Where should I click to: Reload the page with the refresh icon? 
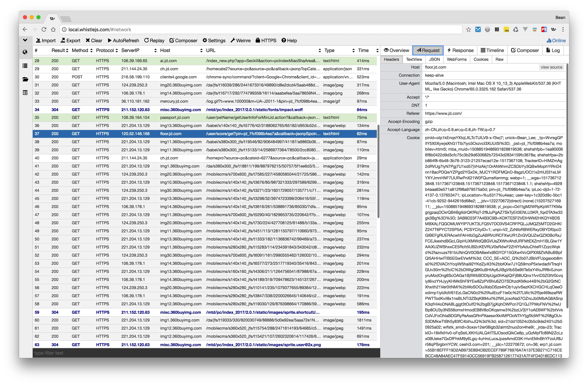coord(44,29)
